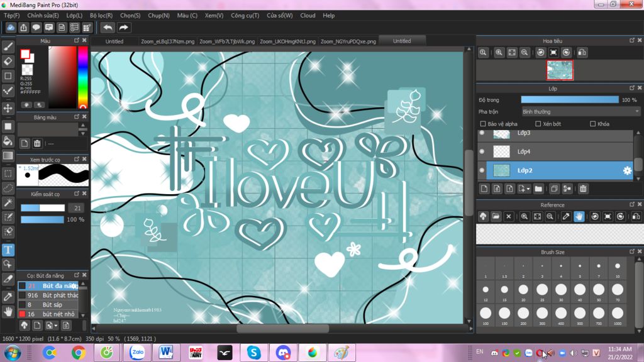Select the Brush tool in the left toolbar
This screenshot has width=644, height=362.
pos(8,47)
